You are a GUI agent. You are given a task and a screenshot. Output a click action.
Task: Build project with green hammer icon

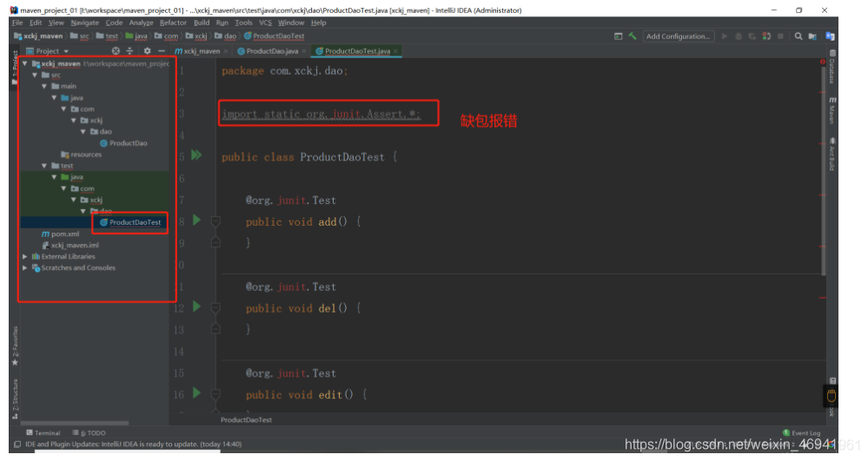click(633, 36)
